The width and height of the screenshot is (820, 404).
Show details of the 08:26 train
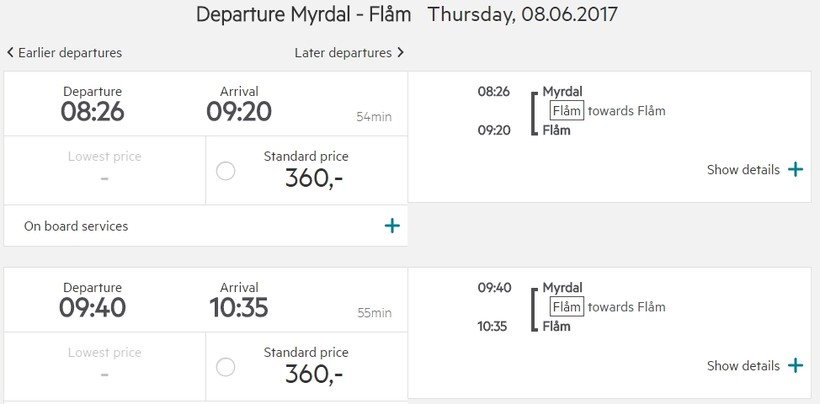tap(743, 170)
